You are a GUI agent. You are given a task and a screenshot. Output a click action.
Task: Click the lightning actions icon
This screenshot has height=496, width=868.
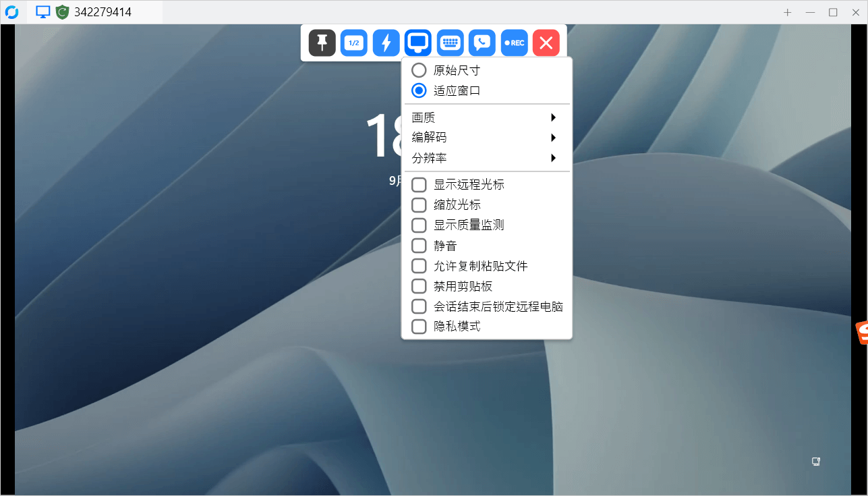click(x=386, y=43)
